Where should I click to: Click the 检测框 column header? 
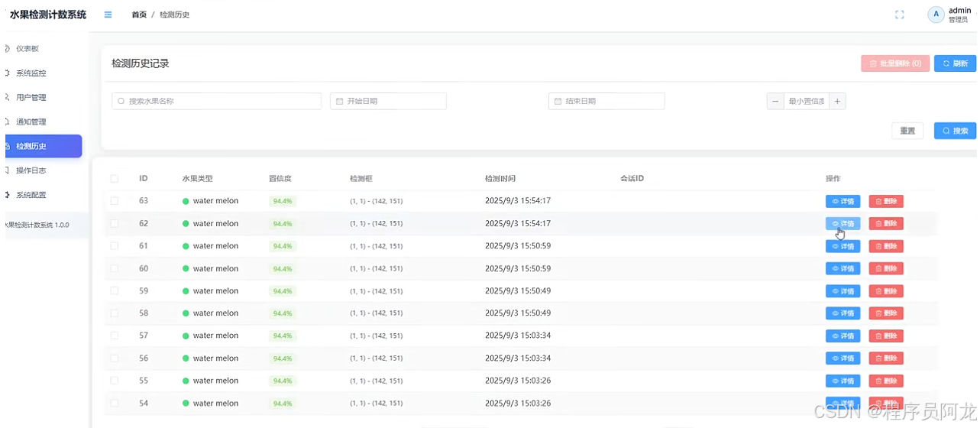[x=361, y=179]
